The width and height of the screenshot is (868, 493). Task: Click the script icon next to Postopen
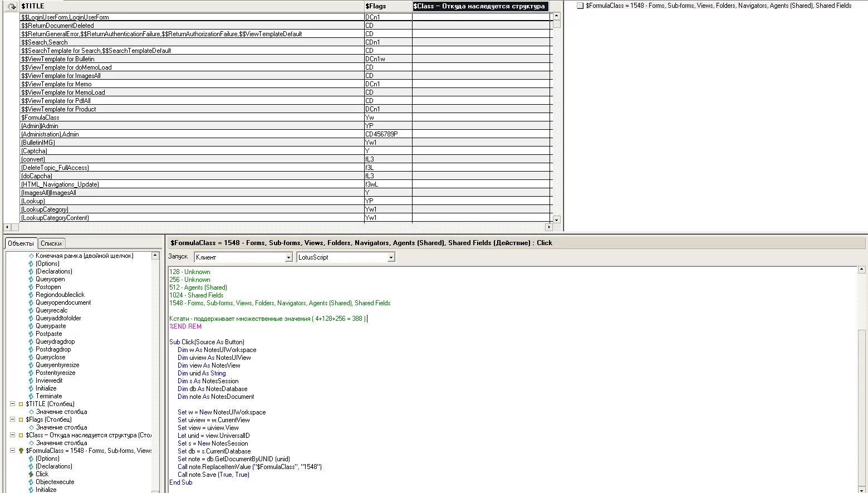[x=31, y=287]
